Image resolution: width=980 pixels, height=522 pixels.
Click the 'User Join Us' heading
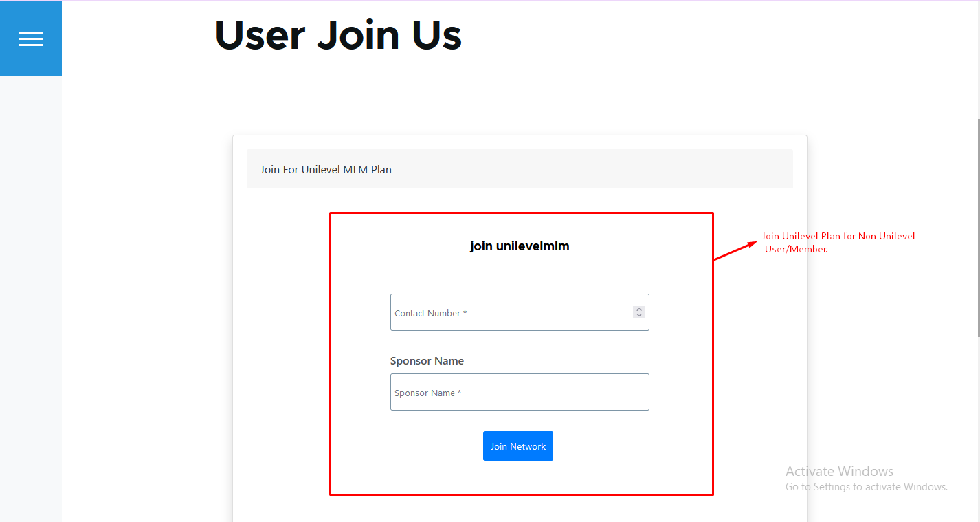(337, 34)
